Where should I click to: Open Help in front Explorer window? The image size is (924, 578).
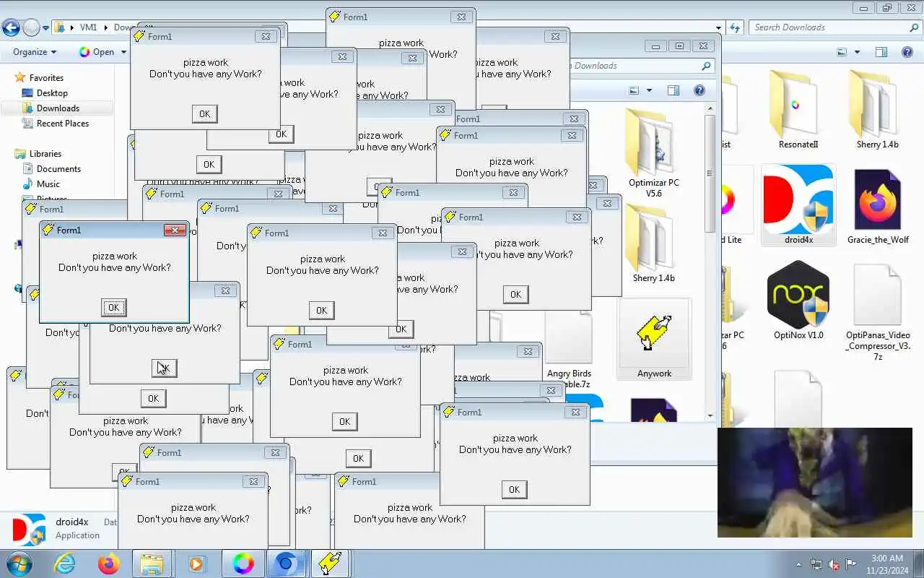pyautogui.click(x=699, y=90)
